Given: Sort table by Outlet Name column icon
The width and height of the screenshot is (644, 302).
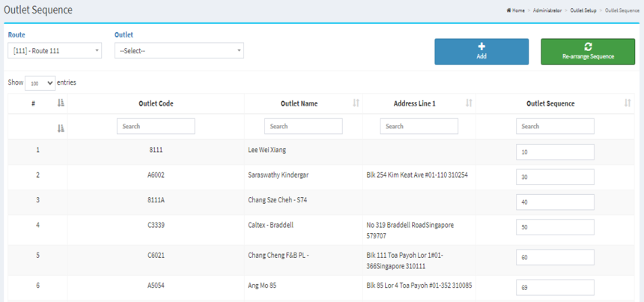Looking at the screenshot, I should (356, 103).
